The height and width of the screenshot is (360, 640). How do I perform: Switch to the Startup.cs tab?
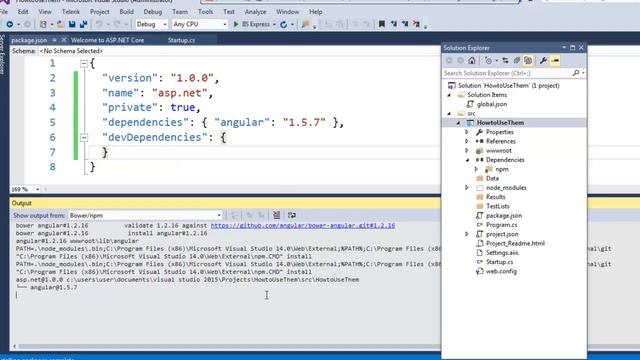click(182, 40)
